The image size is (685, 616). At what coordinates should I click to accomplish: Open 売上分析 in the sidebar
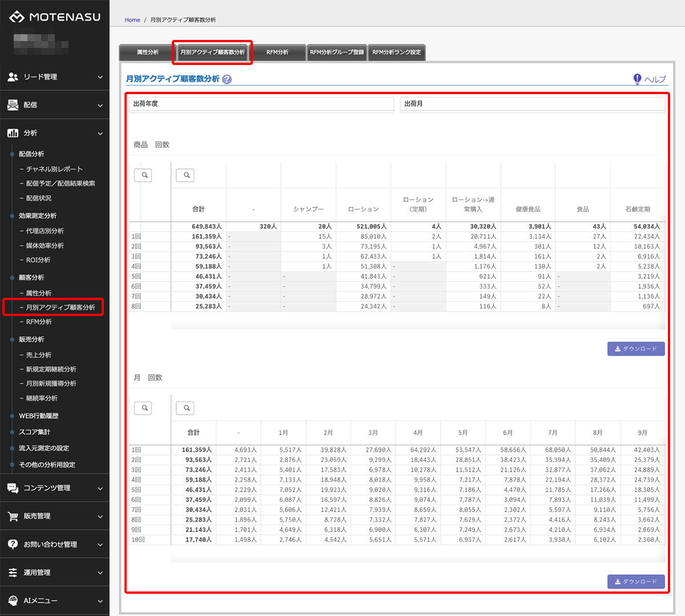pyautogui.click(x=39, y=355)
